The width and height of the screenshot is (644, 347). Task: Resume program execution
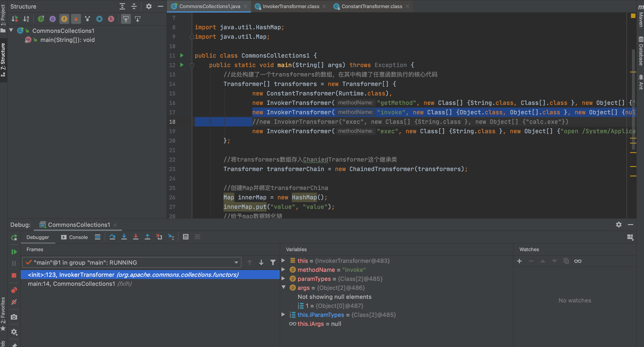click(x=14, y=252)
